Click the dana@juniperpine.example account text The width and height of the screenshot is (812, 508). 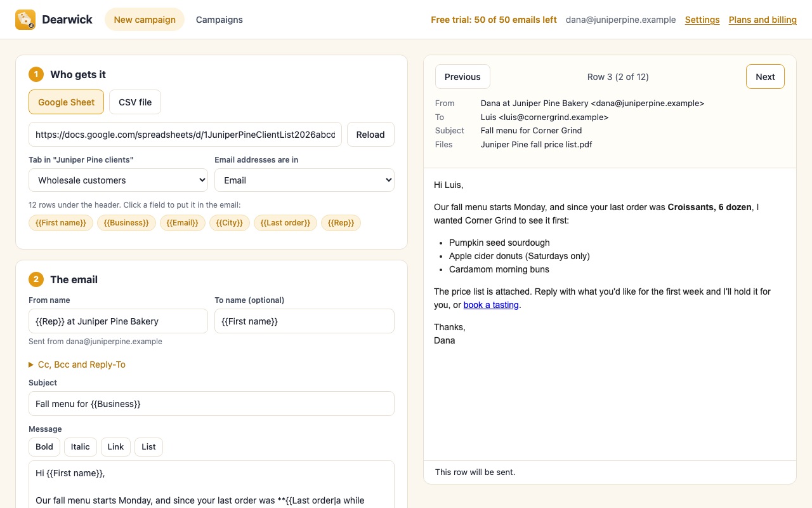(x=621, y=20)
